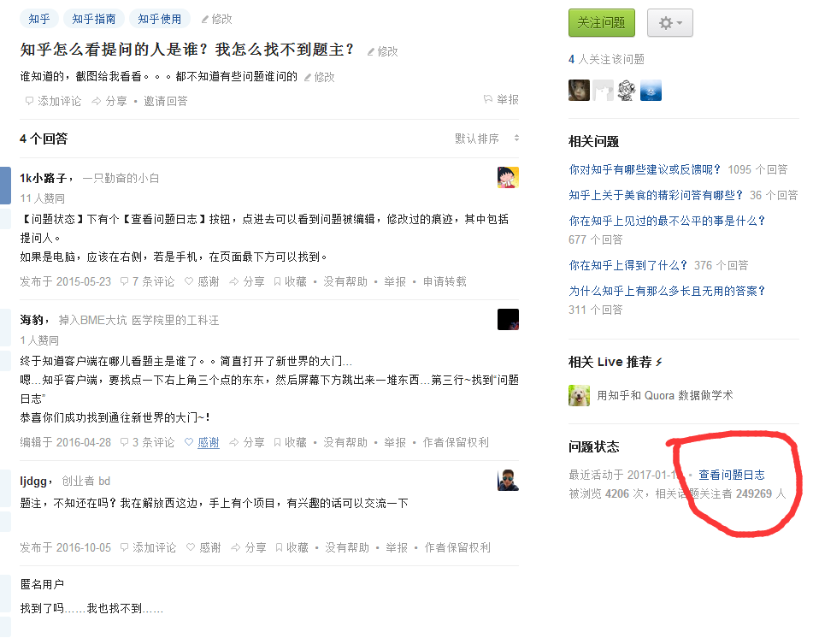This screenshot has width=813, height=644.
Task: Bookmark 1k小路子's answer with 收藏
Action: [x=291, y=281]
